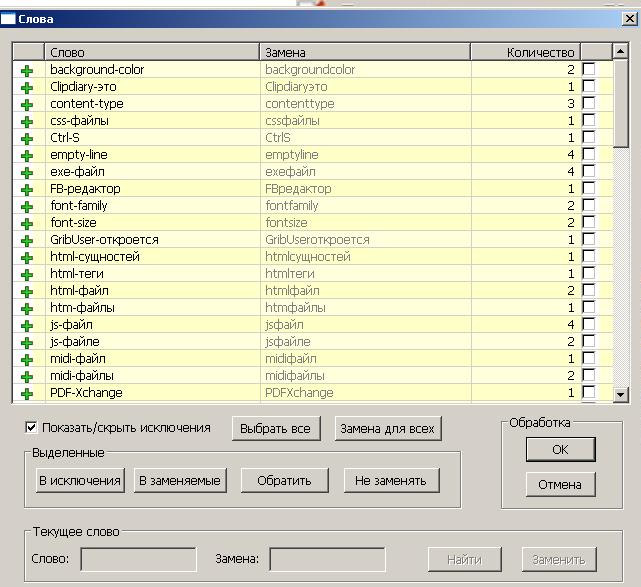Click the Обратить button
The width and height of the screenshot is (641, 587).
(x=285, y=481)
